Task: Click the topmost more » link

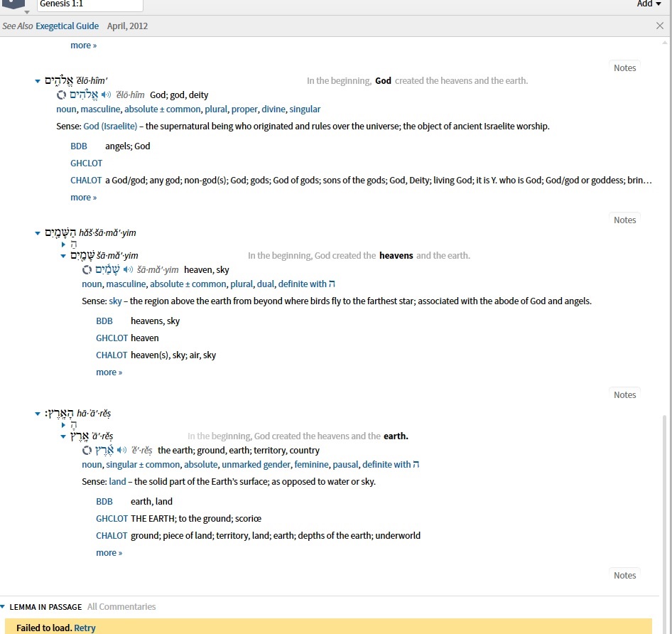Action: point(84,45)
